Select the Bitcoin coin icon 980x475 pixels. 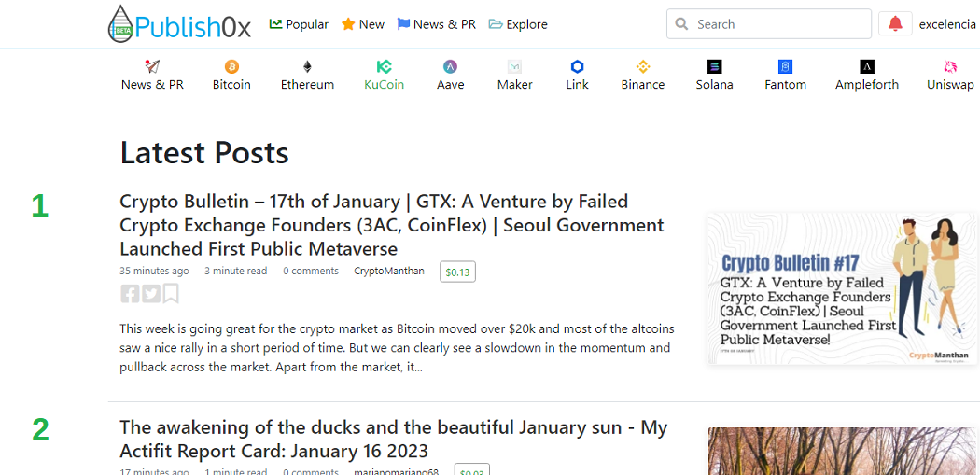click(x=231, y=66)
